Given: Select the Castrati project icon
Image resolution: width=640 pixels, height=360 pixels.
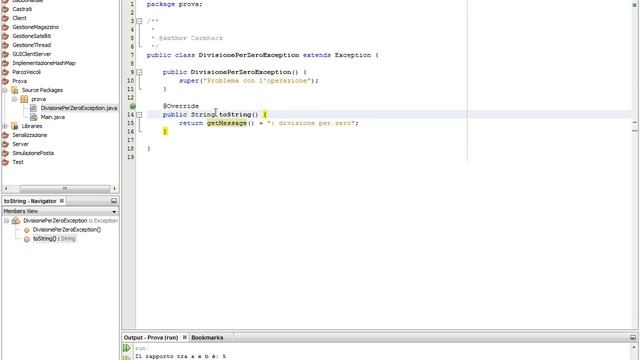Looking at the screenshot, I should click(x=5, y=9).
